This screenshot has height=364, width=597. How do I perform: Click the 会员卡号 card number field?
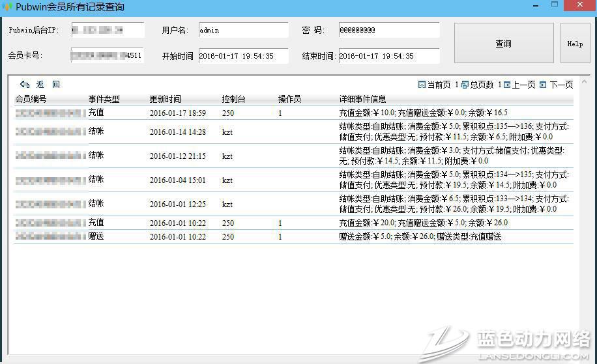108,56
